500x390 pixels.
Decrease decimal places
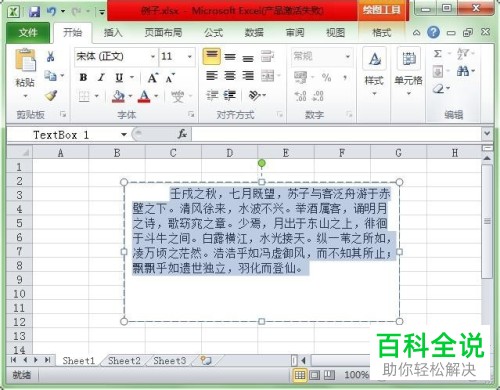pyautogui.click(x=318, y=96)
